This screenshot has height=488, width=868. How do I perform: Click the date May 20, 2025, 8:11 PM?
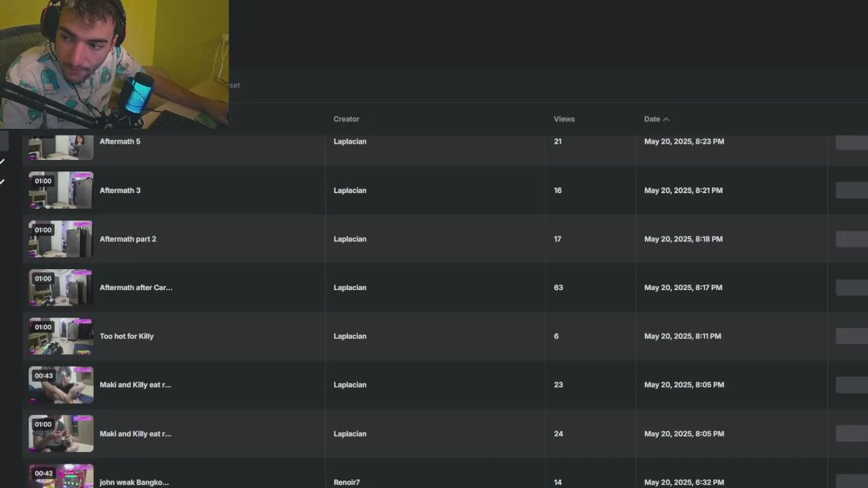pyautogui.click(x=683, y=336)
